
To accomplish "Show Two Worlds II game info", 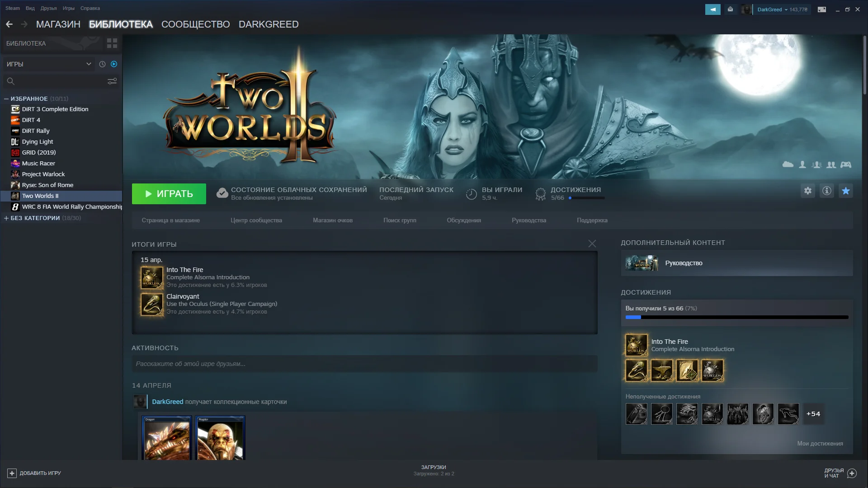I will click(827, 191).
